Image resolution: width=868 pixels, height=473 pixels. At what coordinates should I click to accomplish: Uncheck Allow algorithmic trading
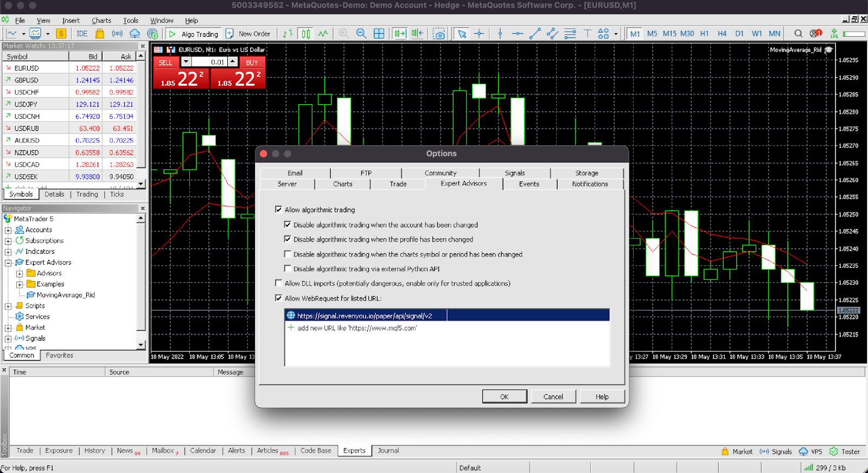point(279,209)
